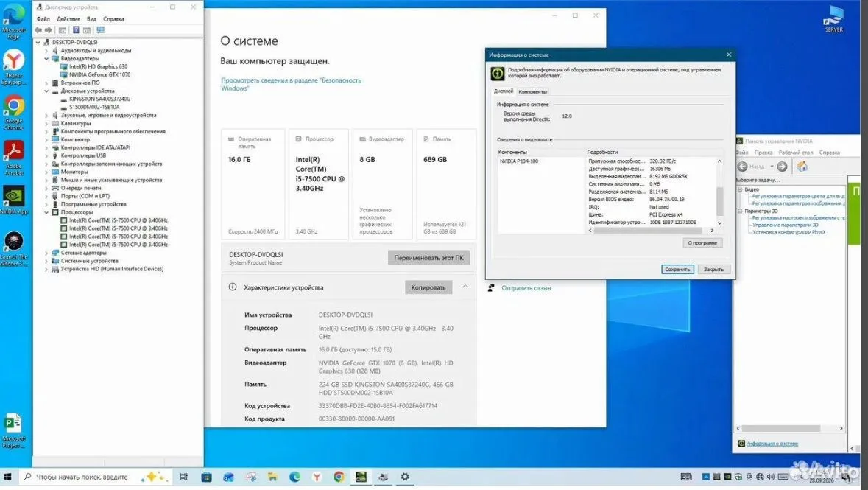This screenshot has height=490, width=868.
Task: Click Home icon in NVIDIA Control Panel toolbar
Action: pos(802,167)
